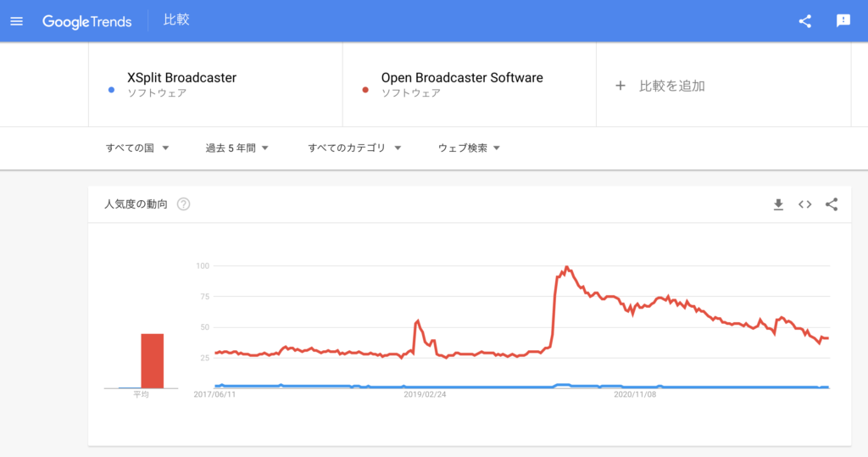Image resolution: width=868 pixels, height=457 pixels.
Task: Open help icon next to 人気度の動向
Action: (183, 203)
